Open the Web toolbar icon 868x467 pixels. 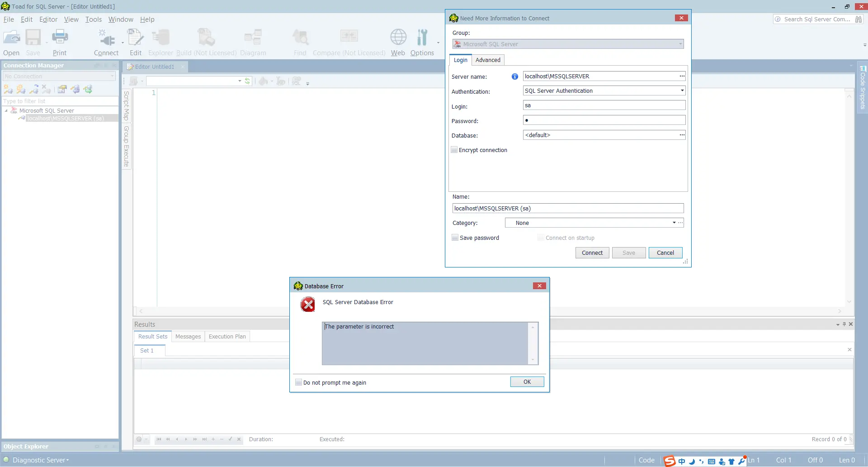398,38
